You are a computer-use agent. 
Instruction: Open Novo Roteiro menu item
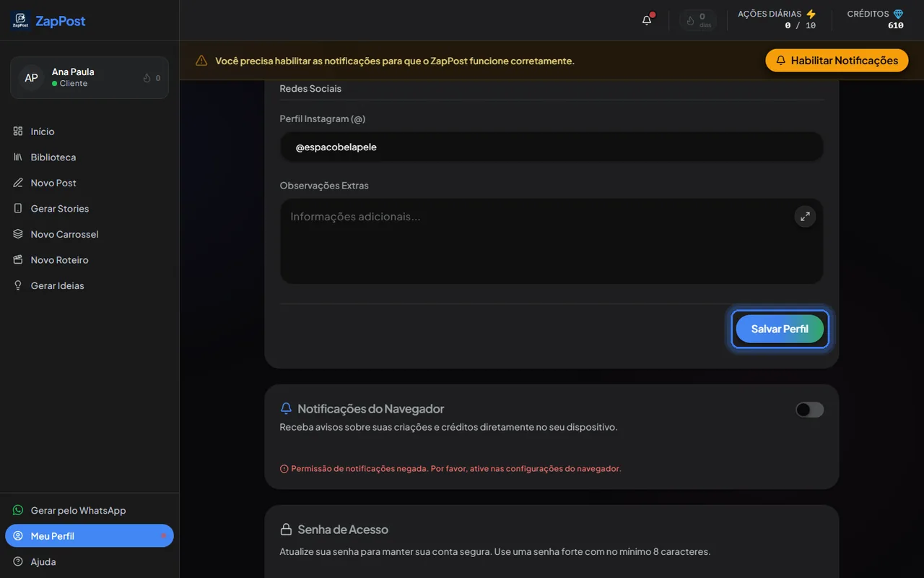click(x=90, y=259)
